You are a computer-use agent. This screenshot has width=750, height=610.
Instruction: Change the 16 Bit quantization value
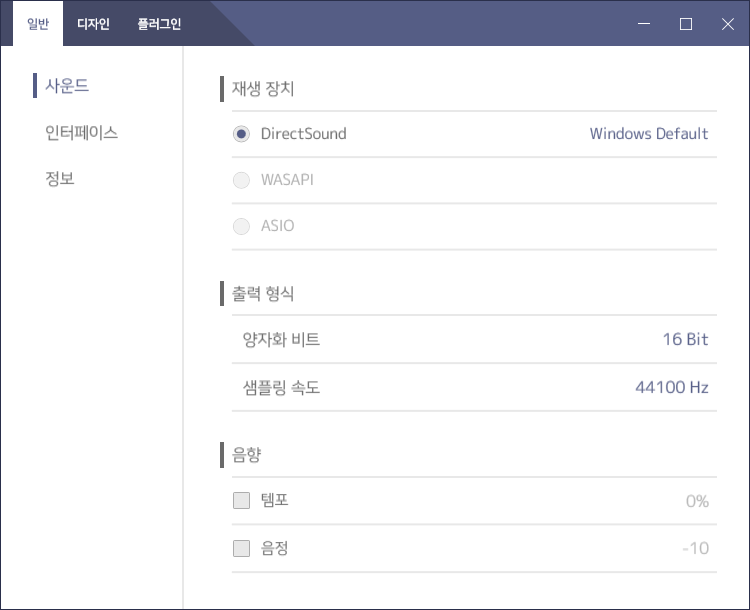[685, 339]
